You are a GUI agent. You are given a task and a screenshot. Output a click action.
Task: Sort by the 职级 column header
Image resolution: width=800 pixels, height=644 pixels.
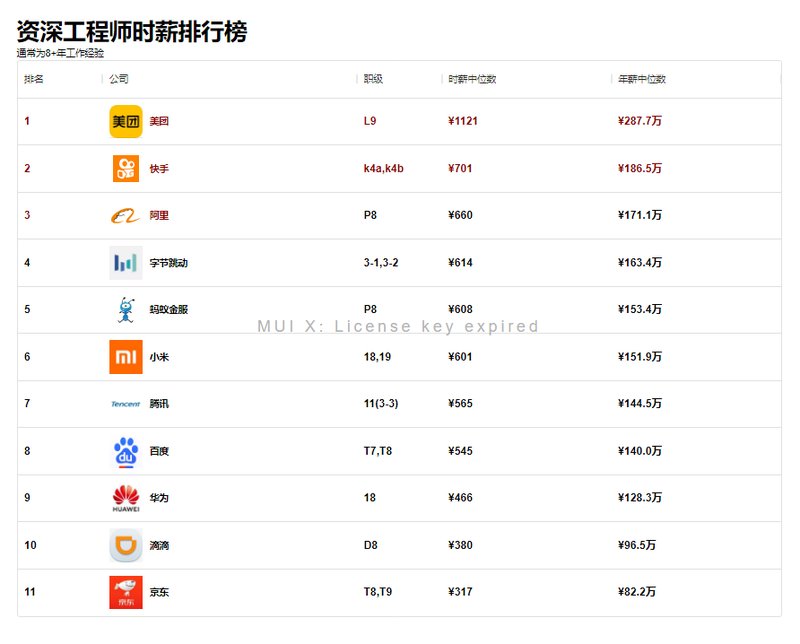coord(373,79)
